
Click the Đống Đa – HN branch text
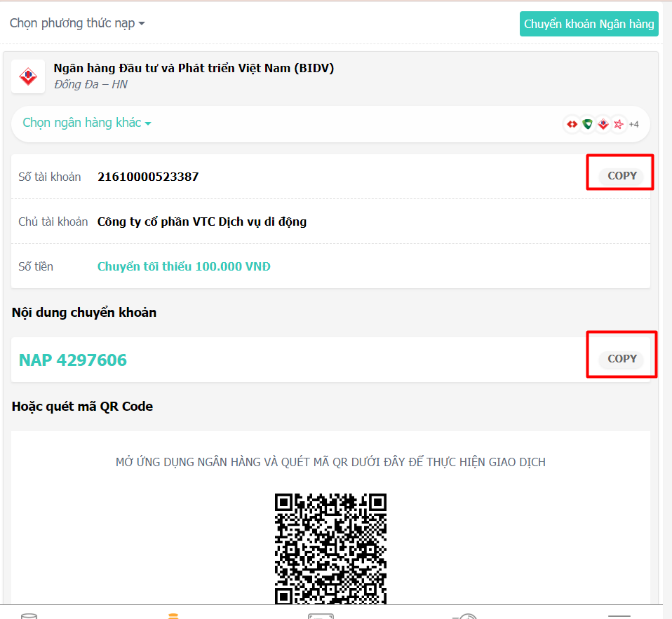tap(90, 84)
